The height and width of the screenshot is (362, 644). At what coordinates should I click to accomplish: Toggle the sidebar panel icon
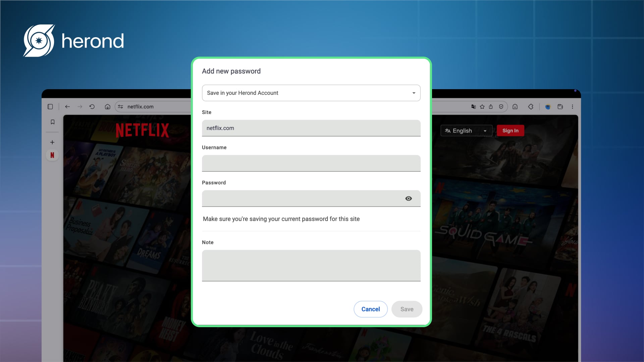pyautogui.click(x=50, y=107)
